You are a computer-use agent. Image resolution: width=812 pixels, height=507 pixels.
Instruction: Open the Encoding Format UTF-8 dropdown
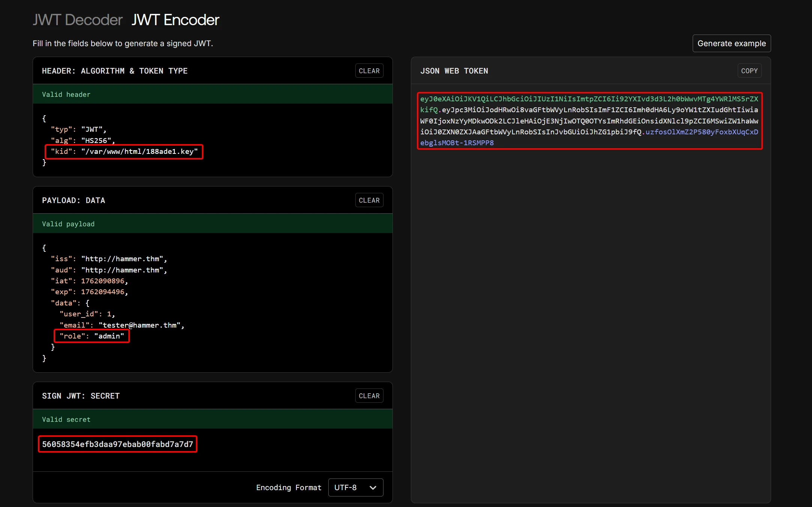tap(355, 487)
